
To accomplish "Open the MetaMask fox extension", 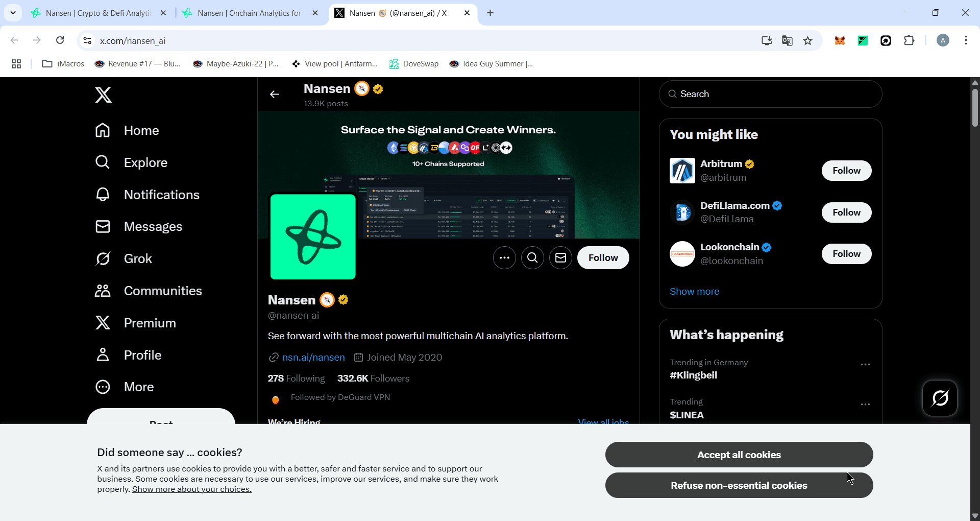I will (x=840, y=41).
